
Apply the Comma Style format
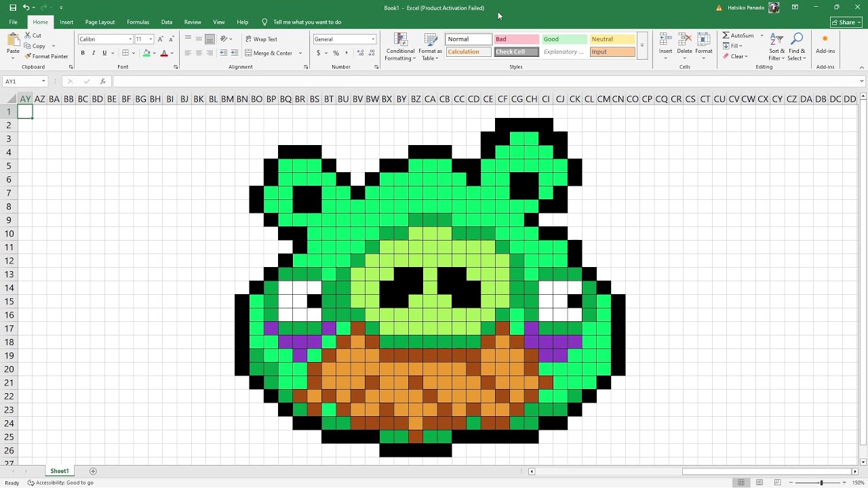(346, 53)
